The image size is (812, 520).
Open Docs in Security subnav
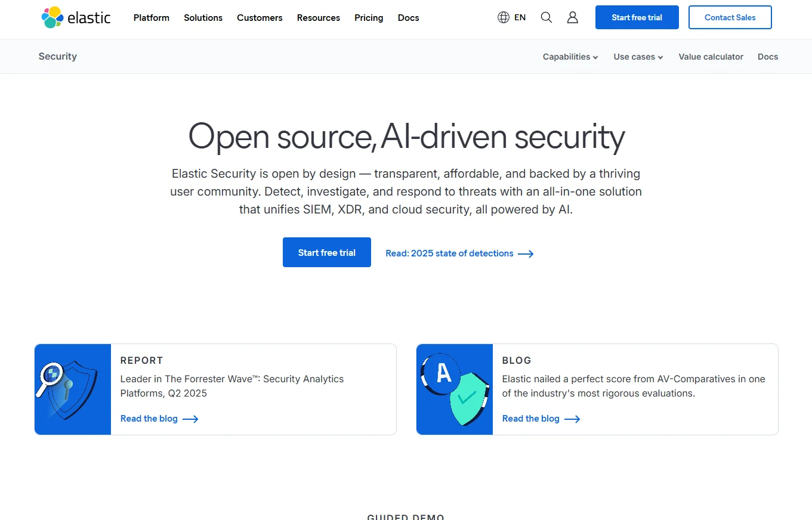click(768, 57)
